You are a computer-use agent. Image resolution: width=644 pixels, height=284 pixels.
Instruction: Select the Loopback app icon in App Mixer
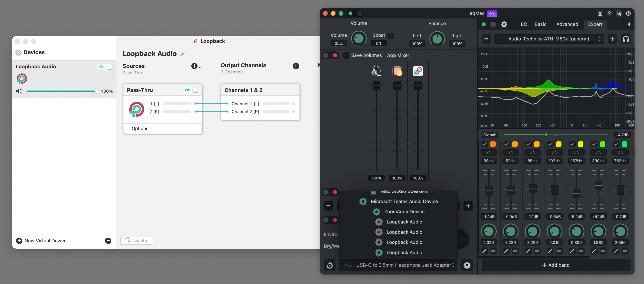click(x=417, y=71)
